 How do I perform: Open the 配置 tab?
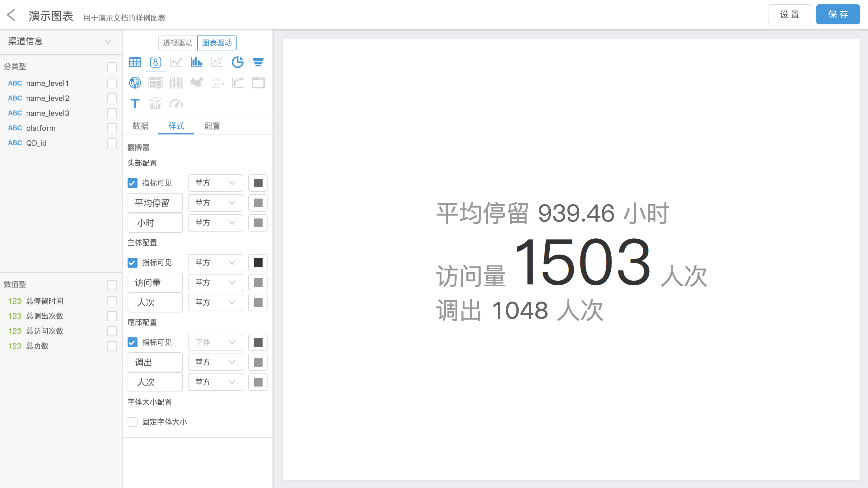coord(212,126)
